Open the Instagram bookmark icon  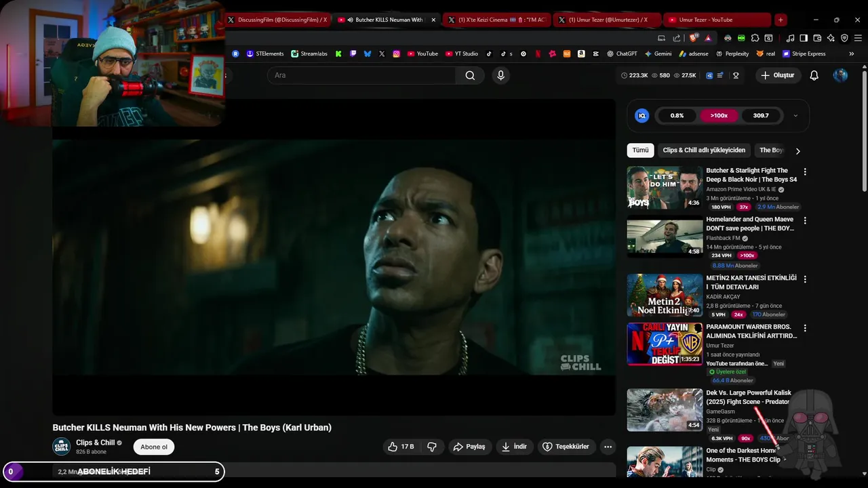point(396,54)
